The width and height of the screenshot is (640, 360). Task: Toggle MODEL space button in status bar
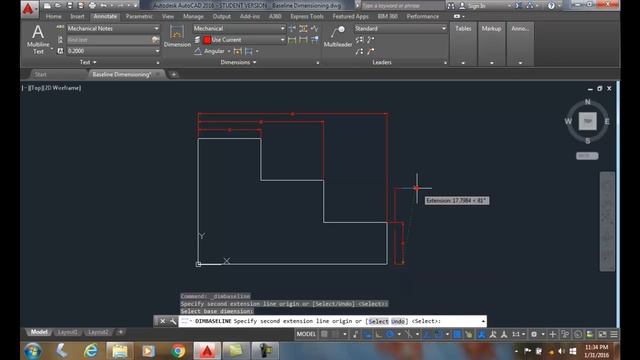(x=306, y=334)
